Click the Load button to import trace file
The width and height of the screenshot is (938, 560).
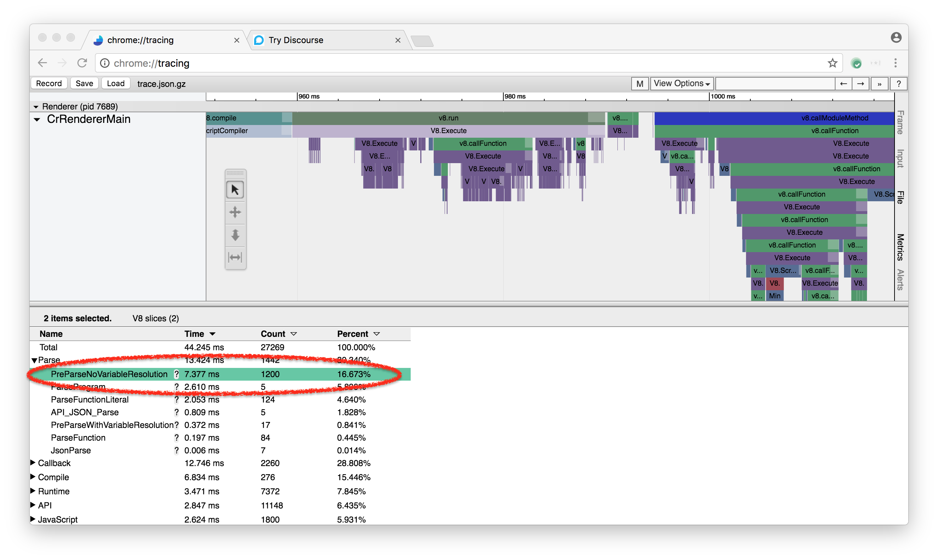114,83
